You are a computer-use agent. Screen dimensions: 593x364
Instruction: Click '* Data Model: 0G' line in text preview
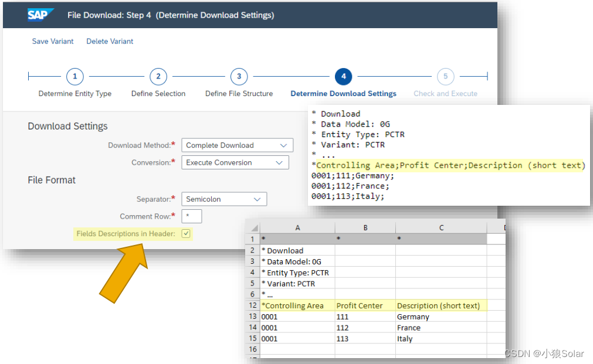pos(351,124)
